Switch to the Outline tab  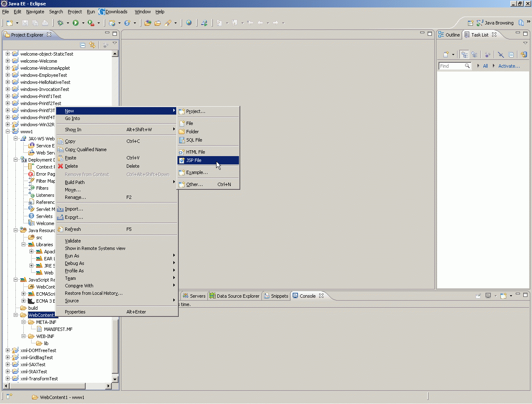(x=449, y=35)
